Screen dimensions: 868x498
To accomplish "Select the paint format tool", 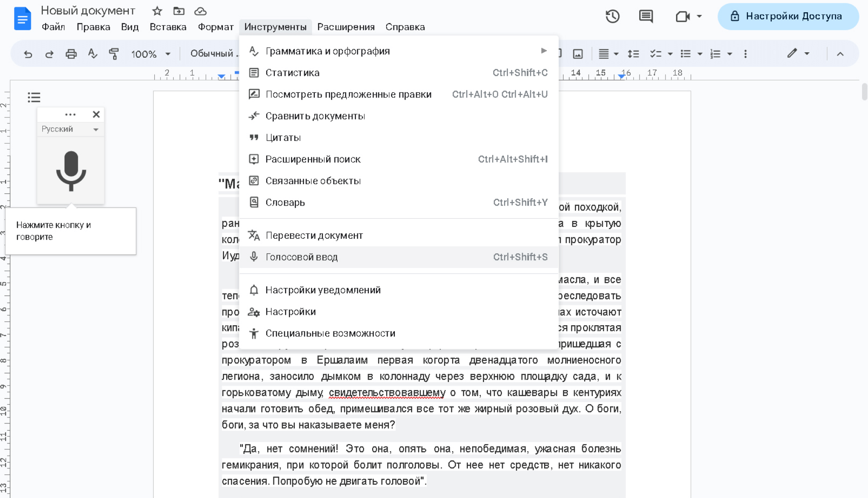I will pos(114,54).
